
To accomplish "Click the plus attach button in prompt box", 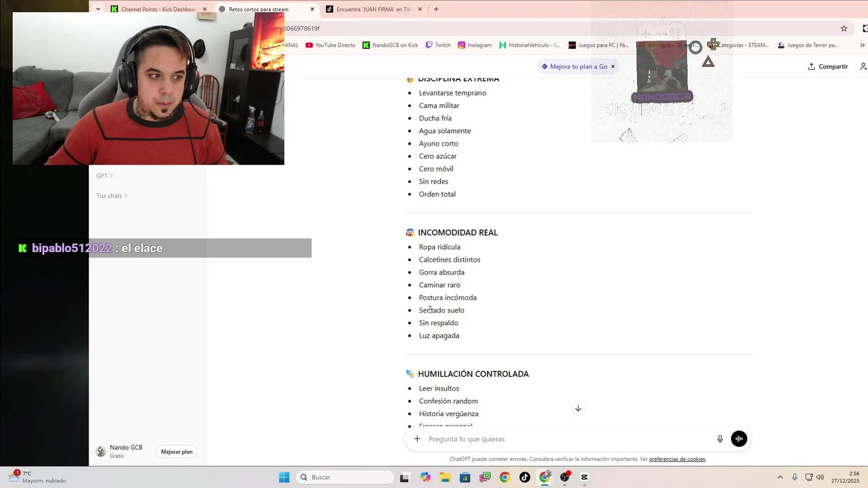I will (417, 439).
